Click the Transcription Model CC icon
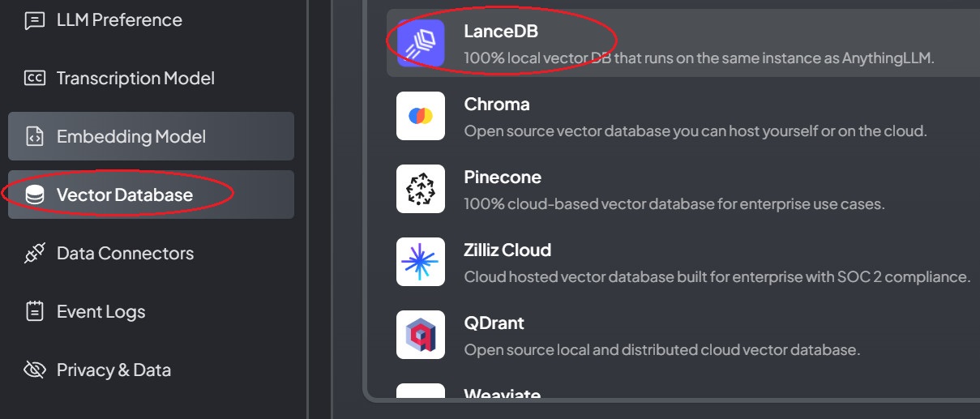Viewport: 980px width, 419px height. (x=34, y=79)
